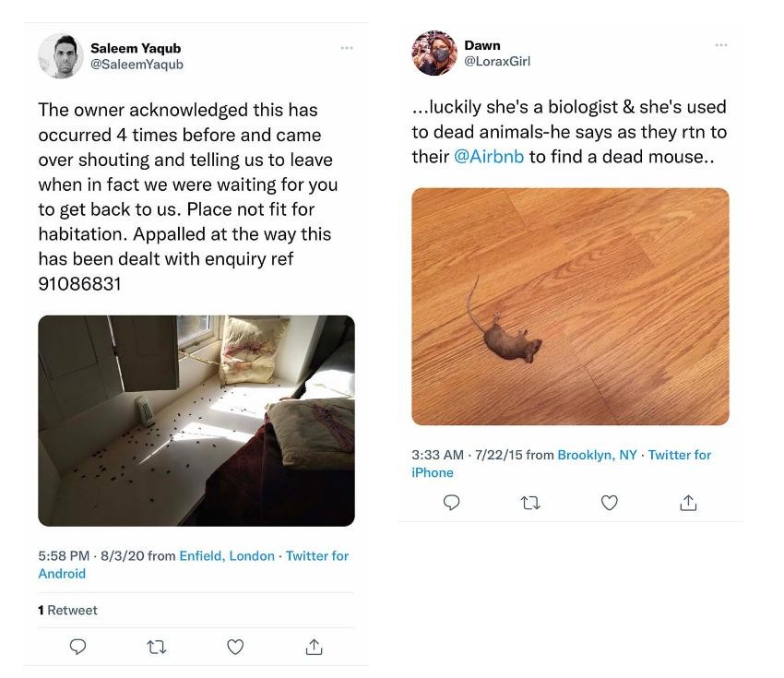Retweet Saleem Yaqub's tweet

[x=157, y=647]
